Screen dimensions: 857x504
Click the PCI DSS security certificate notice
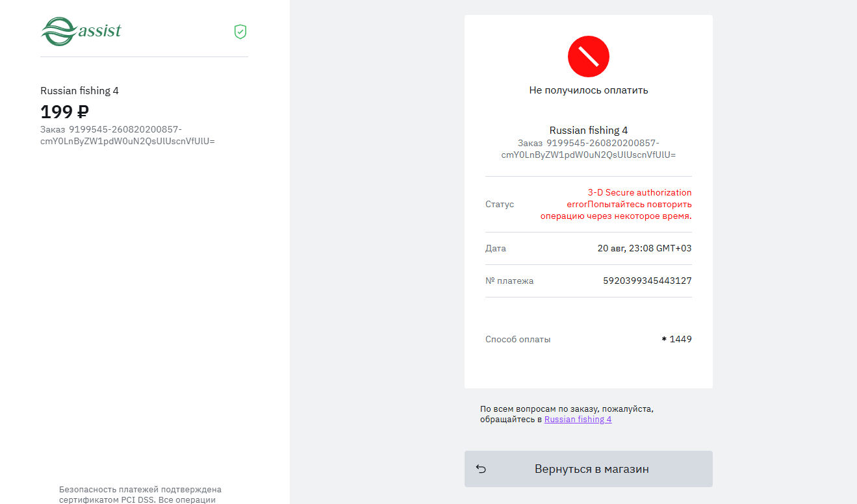[x=140, y=494]
